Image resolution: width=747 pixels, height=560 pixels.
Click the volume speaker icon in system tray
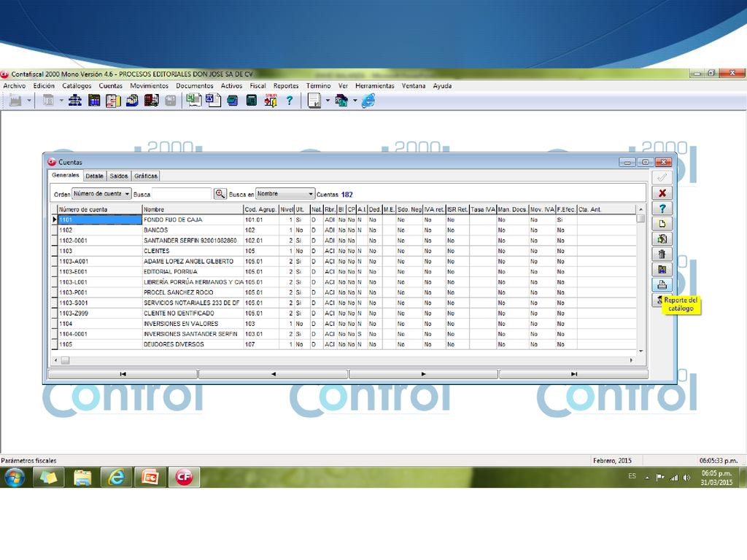[686, 477]
